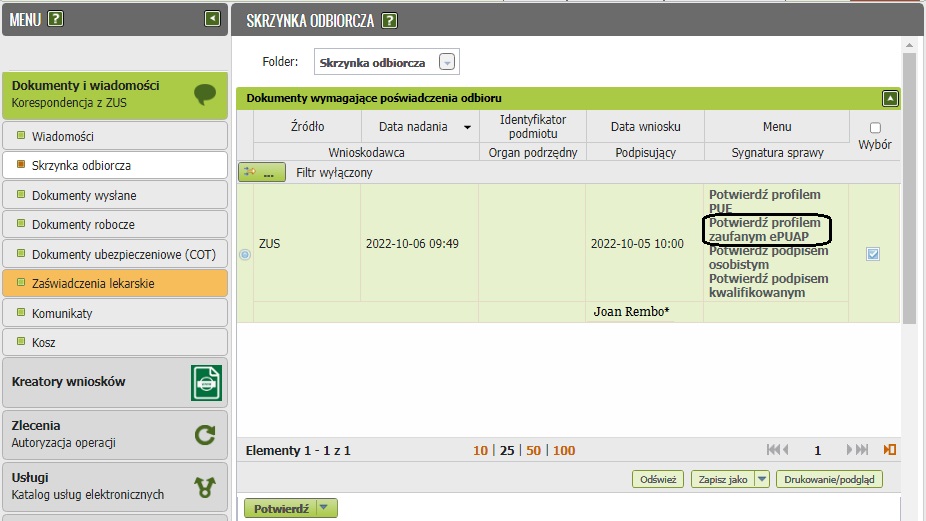Toggle the Wybór select-all checkbox
The height and width of the screenshot is (521, 926).
click(875, 128)
